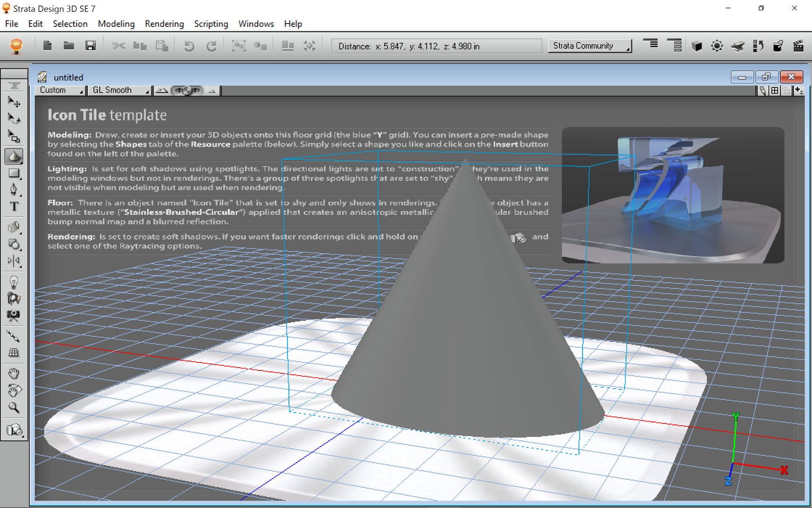Open the Help menu
The width and height of the screenshot is (812, 508).
[x=293, y=24]
